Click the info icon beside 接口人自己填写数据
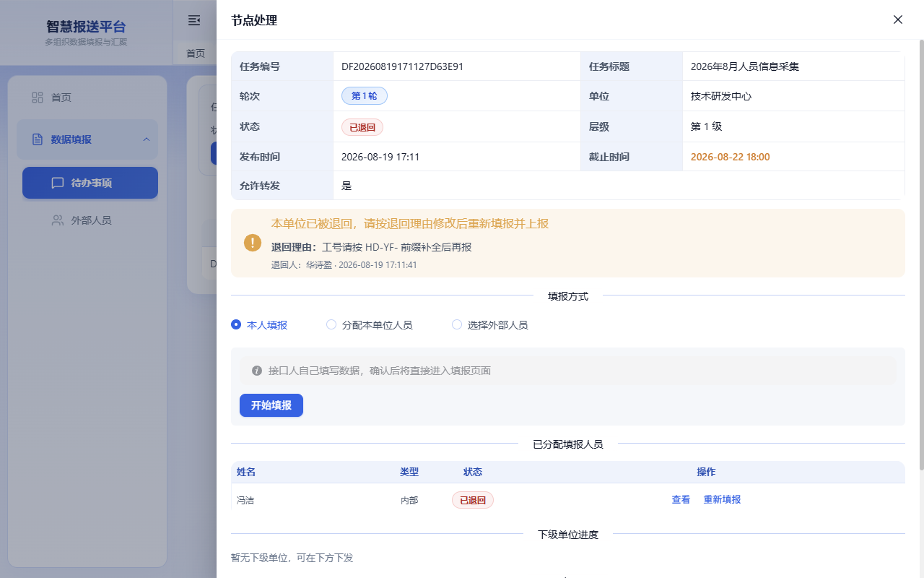Screen dimensions: 924x578 point(256,371)
